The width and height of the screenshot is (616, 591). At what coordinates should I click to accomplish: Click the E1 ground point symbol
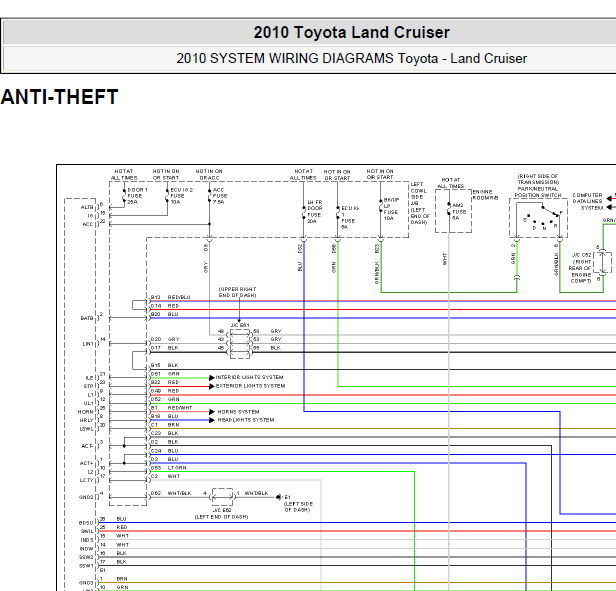click(279, 497)
